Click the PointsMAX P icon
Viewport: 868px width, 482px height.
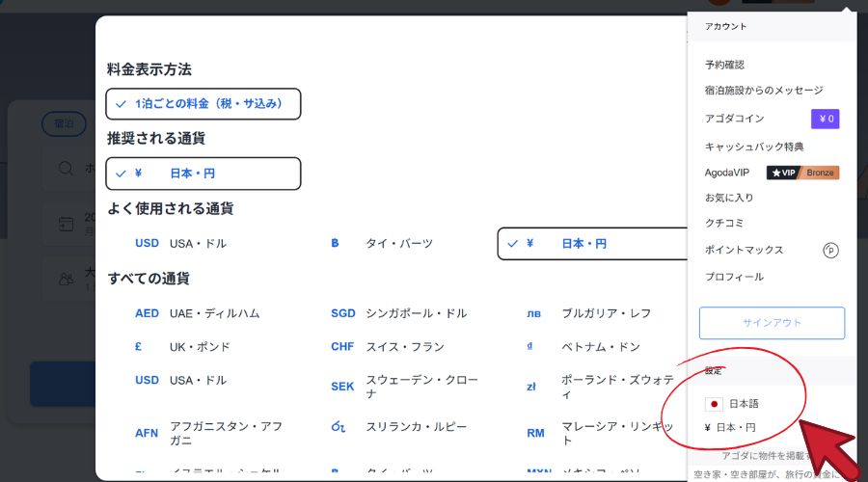pyautogui.click(x=830, y=250)
